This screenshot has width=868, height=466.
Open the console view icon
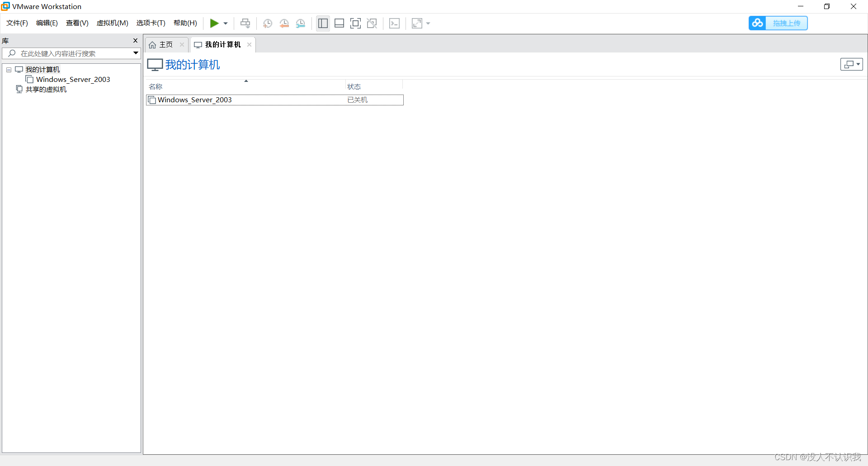click(x=395, y=24)
